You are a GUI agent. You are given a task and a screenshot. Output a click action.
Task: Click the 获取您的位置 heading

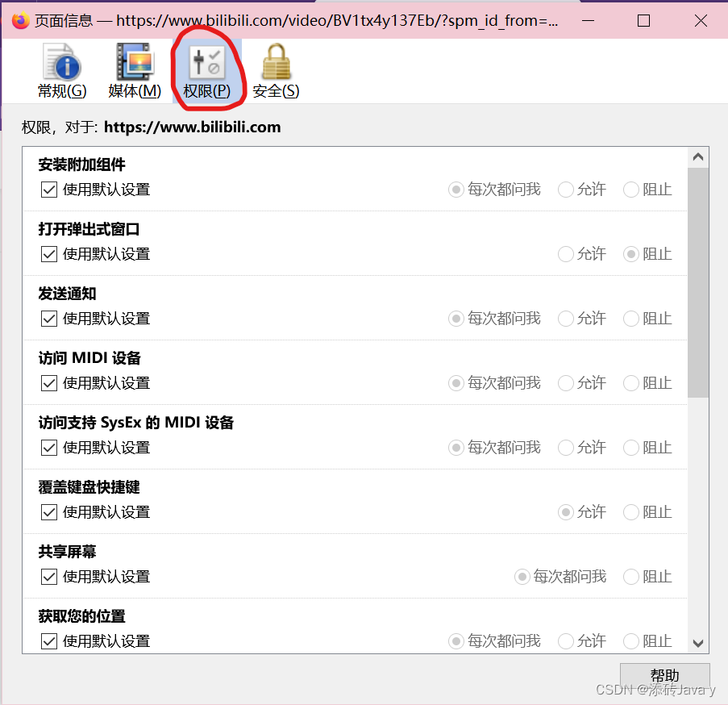click(81, 616)
